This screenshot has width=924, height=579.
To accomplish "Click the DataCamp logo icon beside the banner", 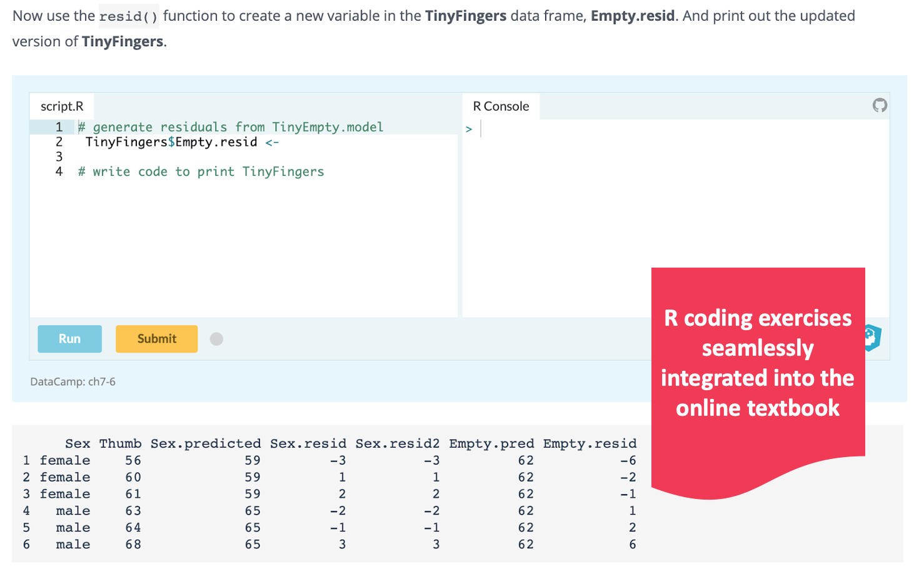I will point(873,338).
